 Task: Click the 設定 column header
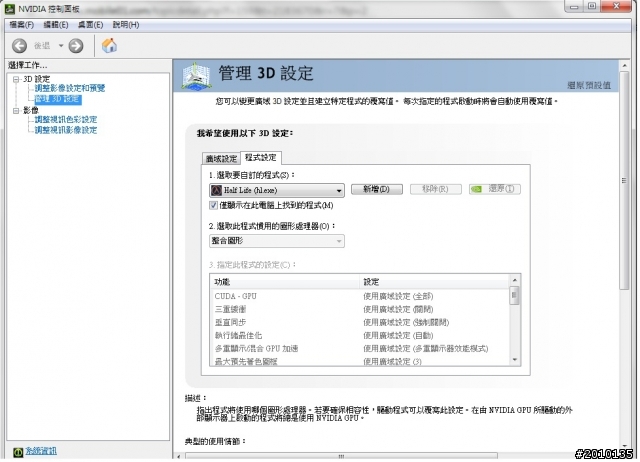click(434, 282)
